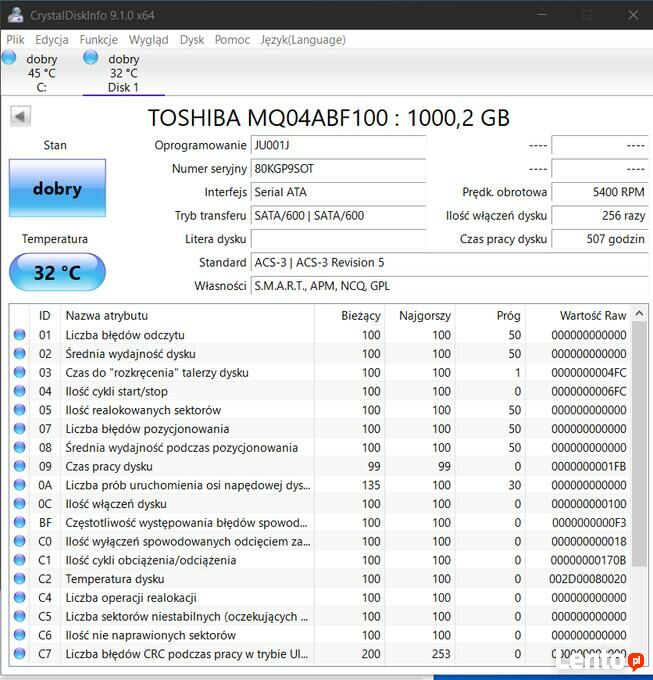Click status dot for Temperatura dysku row
This screenshot has height=680, width=653.
pos(20,579)
